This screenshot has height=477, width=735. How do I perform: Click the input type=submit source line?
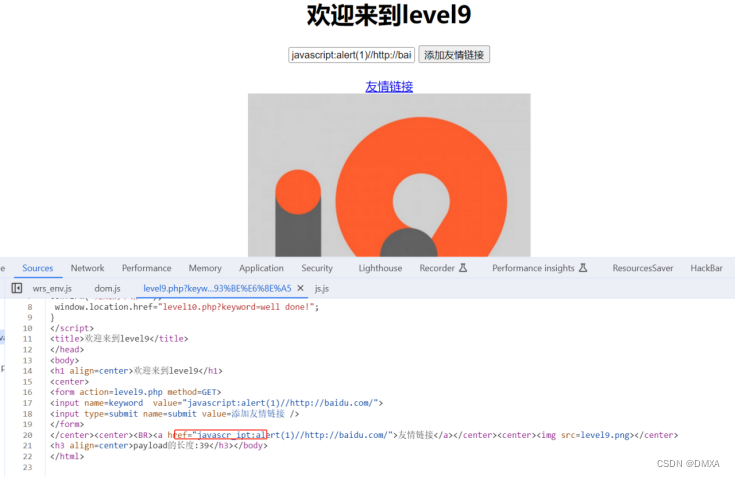click(x=174, y=414)
